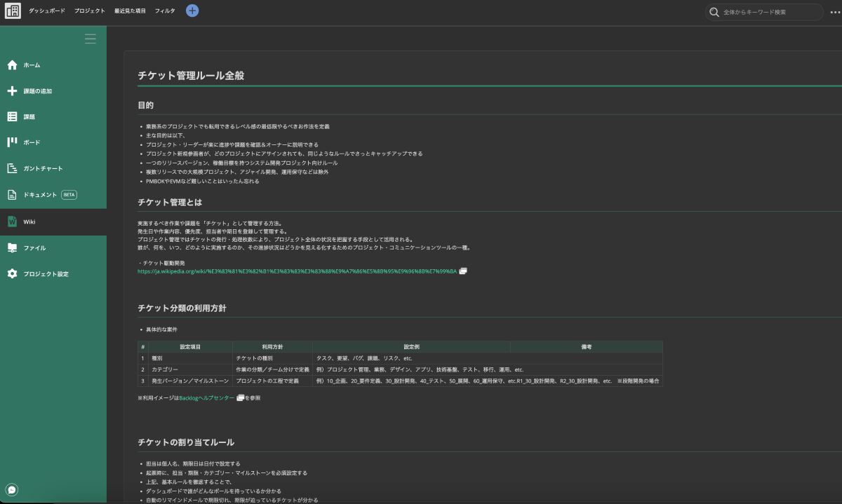Open プロジェクト設定 gear settings

click(x=12, y=273)
